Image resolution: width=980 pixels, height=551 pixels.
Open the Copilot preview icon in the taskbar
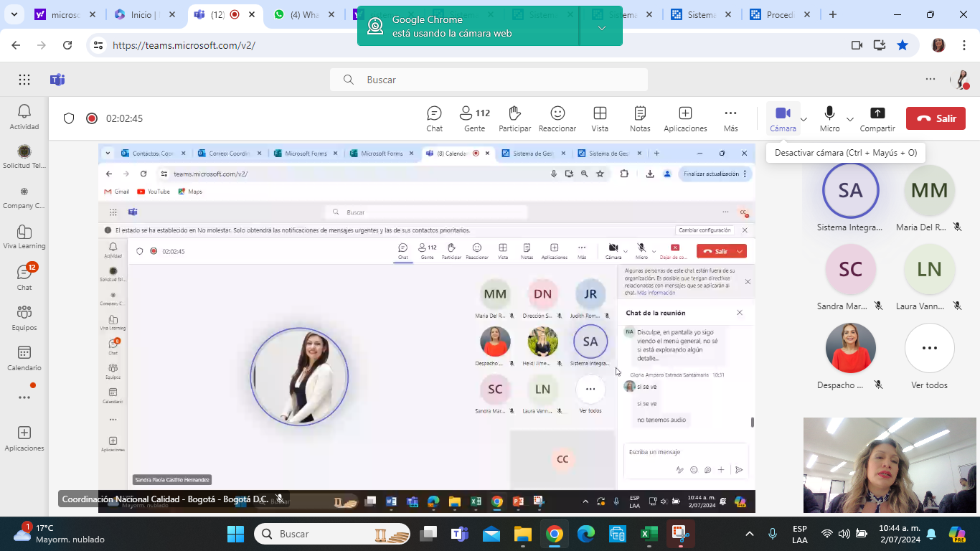click(x=956, y=534)
